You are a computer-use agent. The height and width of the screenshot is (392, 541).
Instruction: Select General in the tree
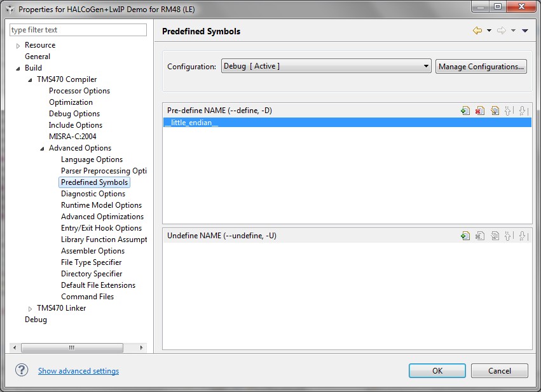pos(38,56)
